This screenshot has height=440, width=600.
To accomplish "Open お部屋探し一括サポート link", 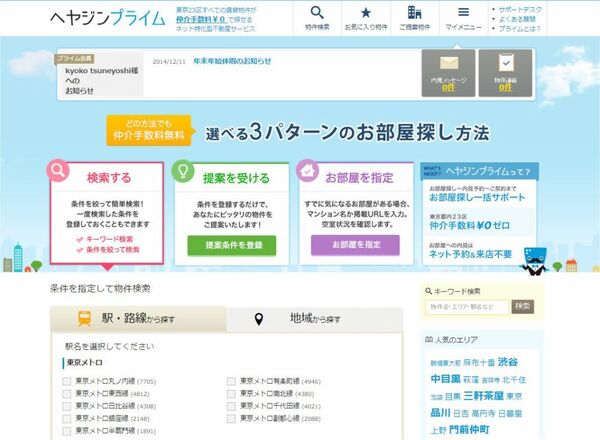I will 477,197.
